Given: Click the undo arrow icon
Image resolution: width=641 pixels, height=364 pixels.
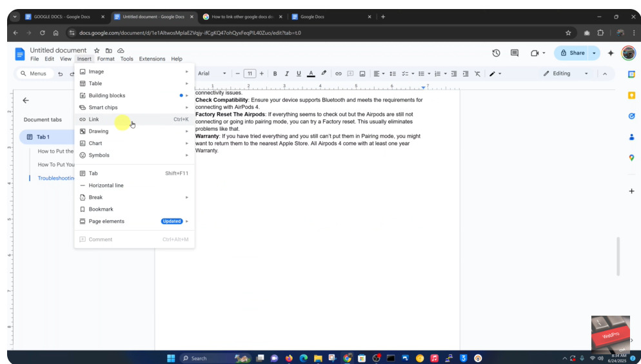Looking at the screenshot, I should (x=61, y=74).
